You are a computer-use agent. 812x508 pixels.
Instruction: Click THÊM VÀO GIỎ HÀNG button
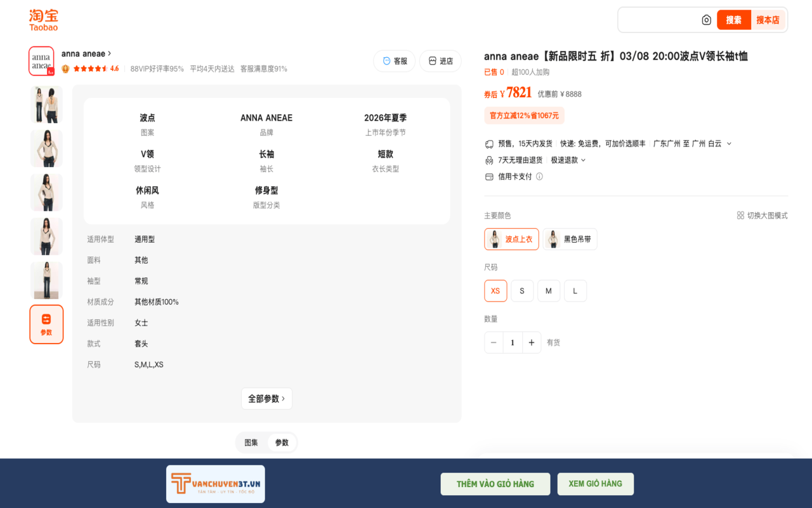[x=495, y=484]
